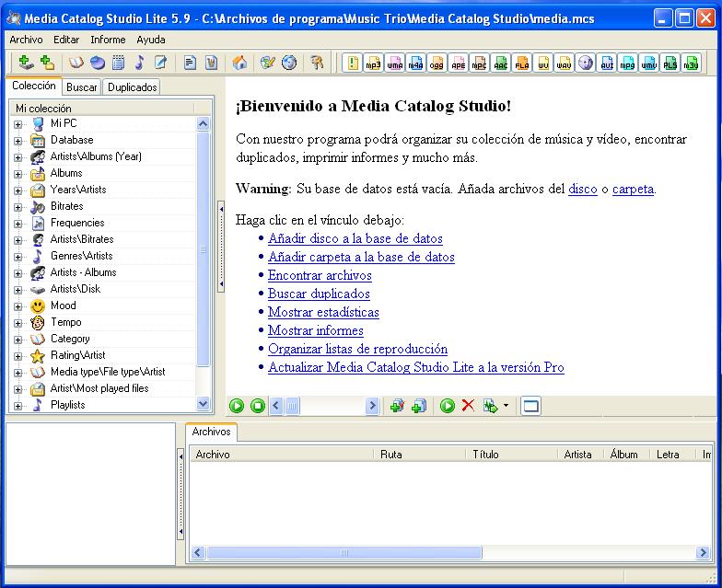
Task: Click the mpg file type icon
Action: [x=628, y=63]
